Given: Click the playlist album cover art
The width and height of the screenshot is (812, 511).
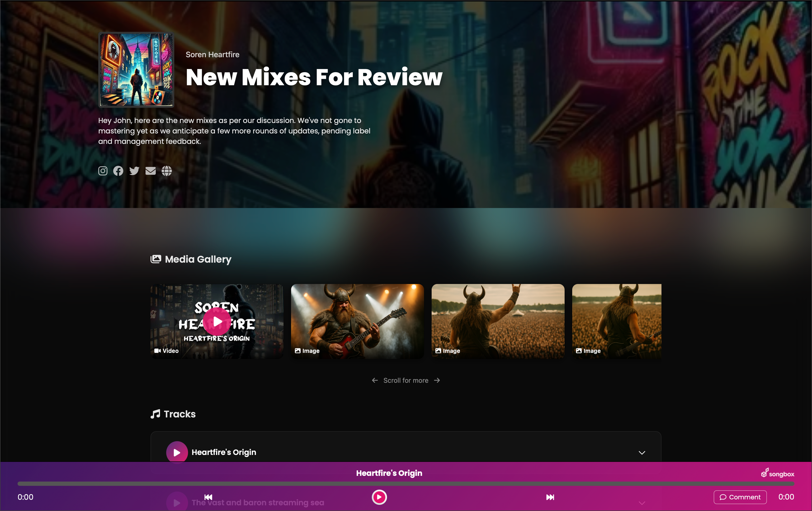Looking at the screenshot, I should [x=136, y=70].
